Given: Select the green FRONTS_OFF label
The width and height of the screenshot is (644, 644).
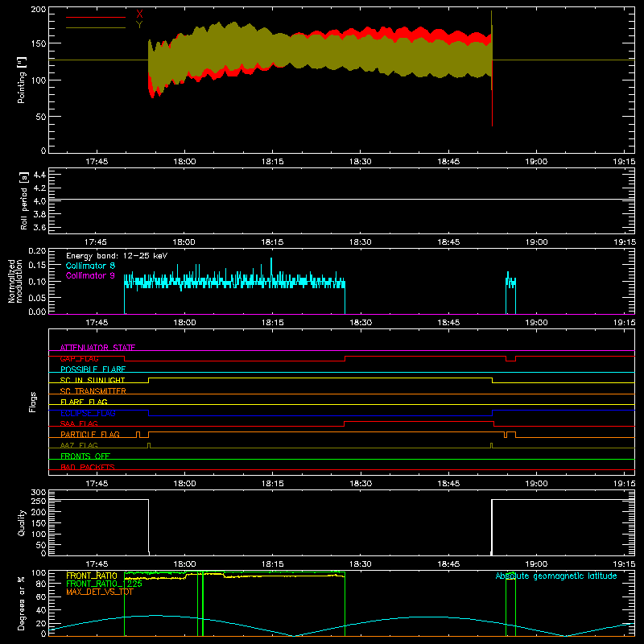Looking at the screenshot, I should pyautogui.click(x=85, y=456).
